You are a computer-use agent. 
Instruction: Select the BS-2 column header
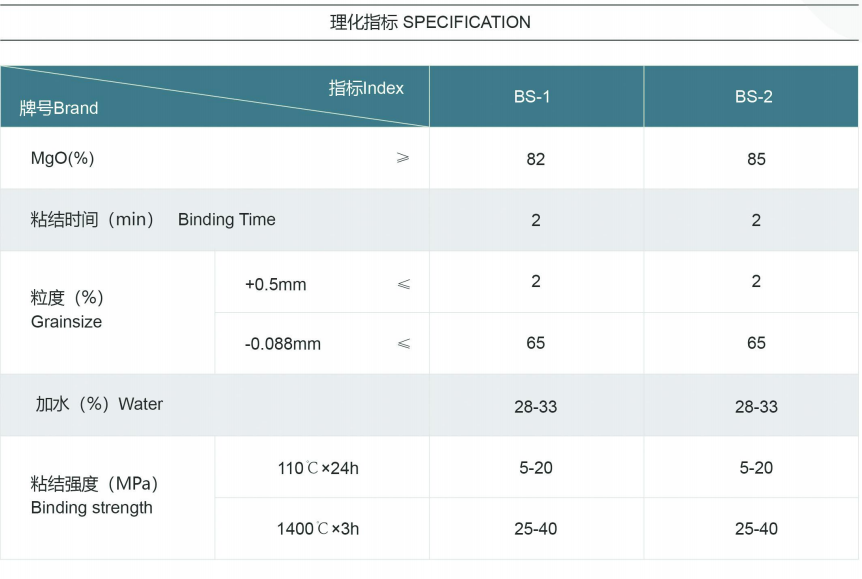coord(754,97)
